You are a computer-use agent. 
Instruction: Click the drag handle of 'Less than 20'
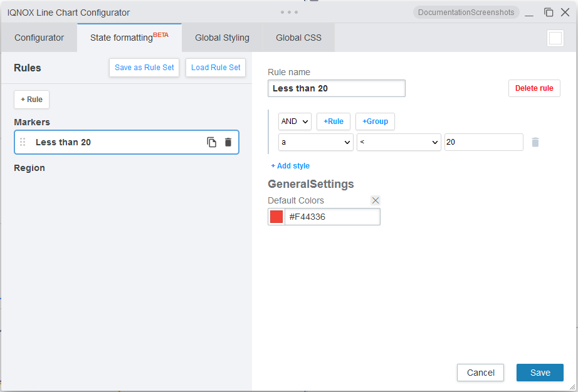[23, 142]
